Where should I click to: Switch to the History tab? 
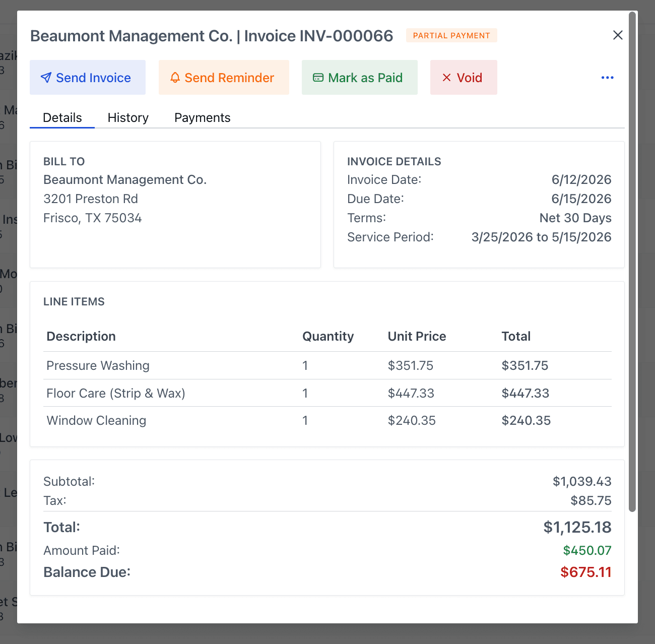coord(128,117)
